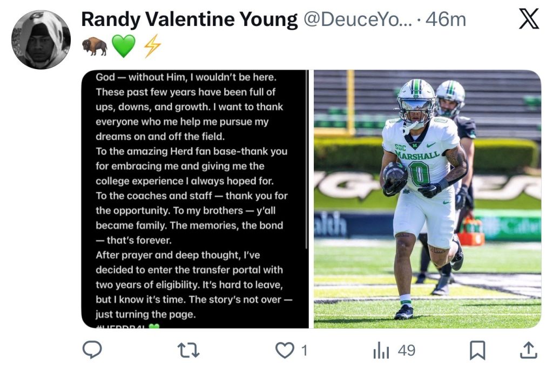Open the Marshall football player photo
This screenshot has width=553, height=392.
click(x=427, y=199)
